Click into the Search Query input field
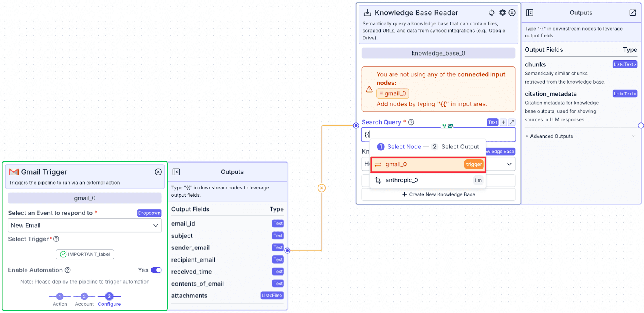Image resolution: width=644 pixels, height=313 pixels. tap(438, 134)
